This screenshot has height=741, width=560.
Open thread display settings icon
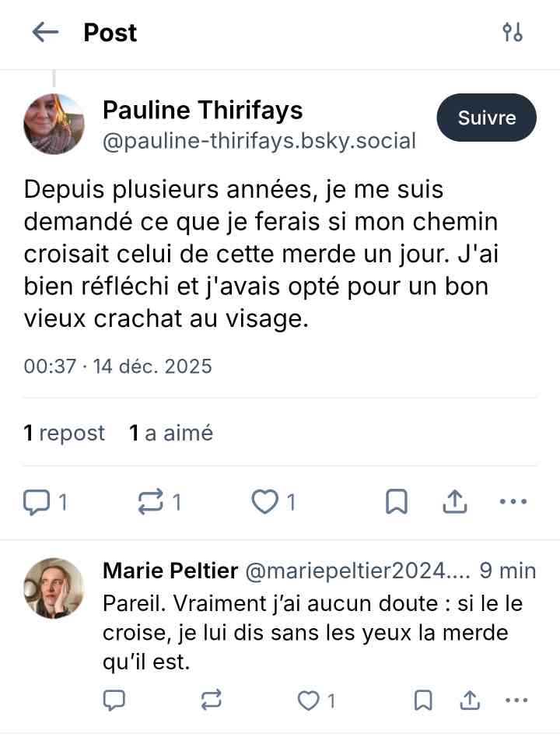[x=513, y=33]
